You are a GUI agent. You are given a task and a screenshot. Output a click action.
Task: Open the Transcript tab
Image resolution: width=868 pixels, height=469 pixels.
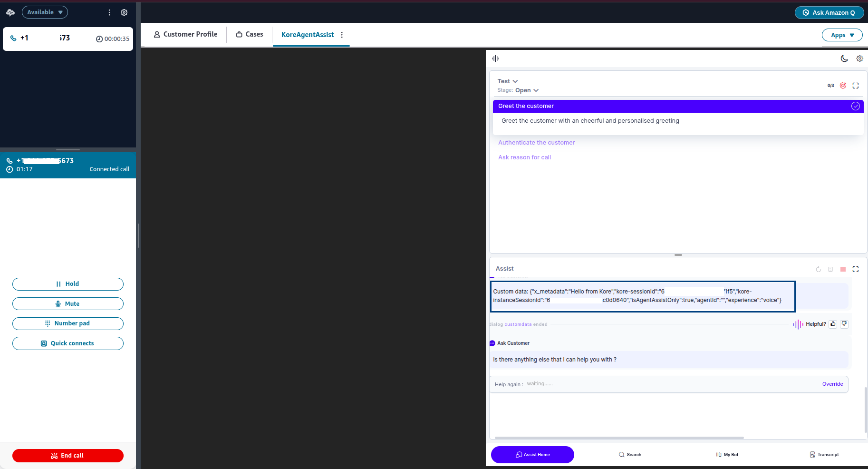click(x=824, y=455)
